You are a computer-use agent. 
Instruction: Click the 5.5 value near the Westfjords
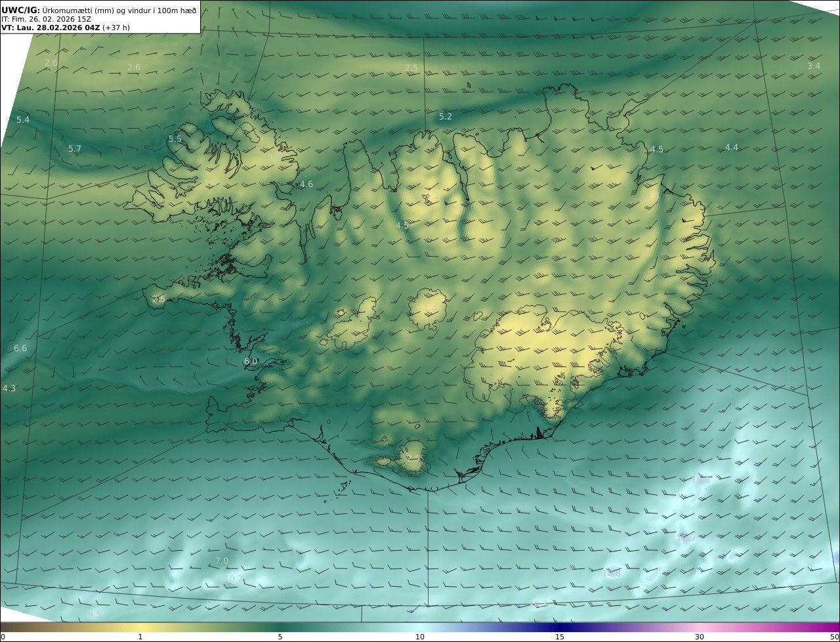(x=175, y=139)
